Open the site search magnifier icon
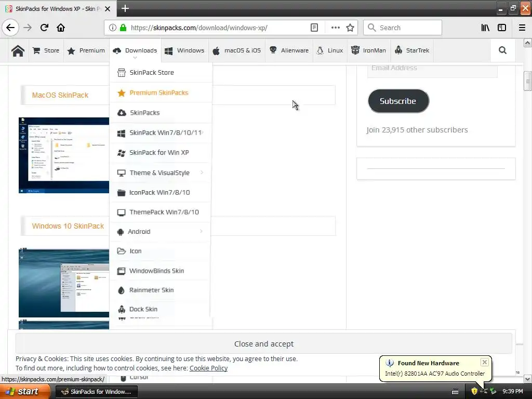The image size is (532, 399). click(x=502, y=50)
